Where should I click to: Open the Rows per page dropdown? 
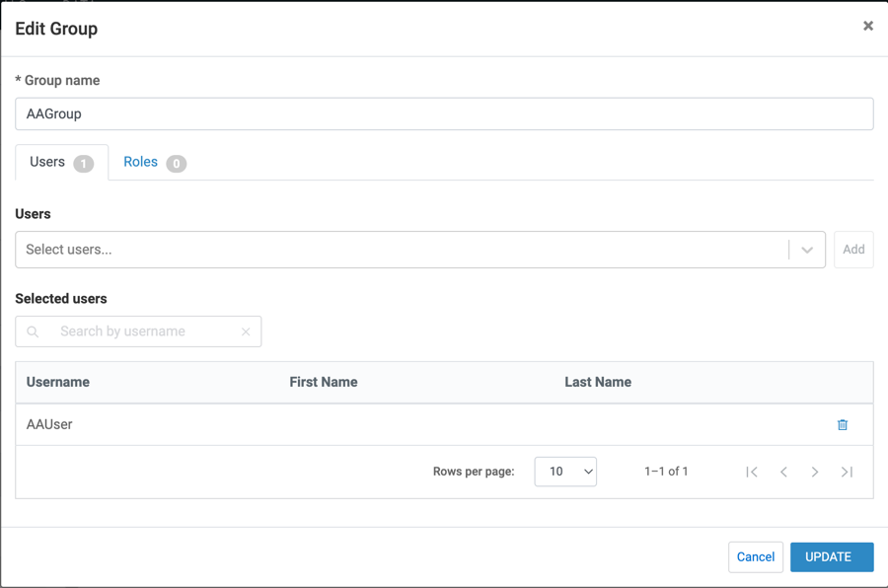(x=565, y=472)
